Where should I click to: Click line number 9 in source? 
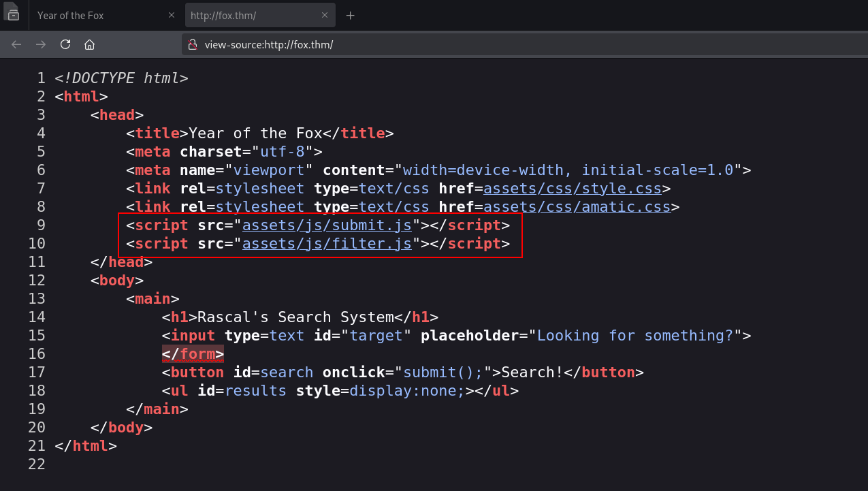41,225
